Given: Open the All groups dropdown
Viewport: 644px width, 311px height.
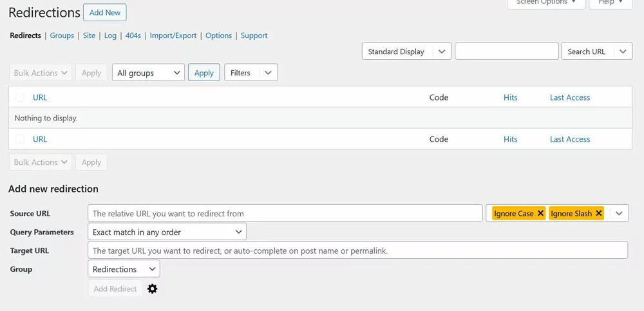Looking at the screenshot, I should [148, 73].
